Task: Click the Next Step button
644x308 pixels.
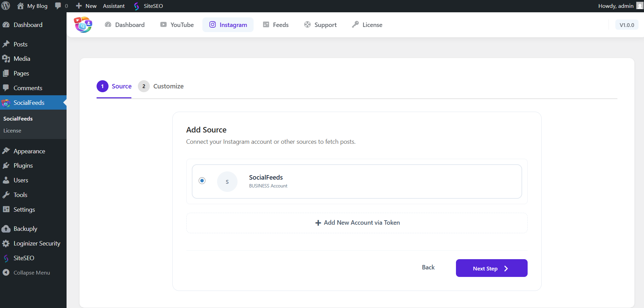Action: coord(491,268)
